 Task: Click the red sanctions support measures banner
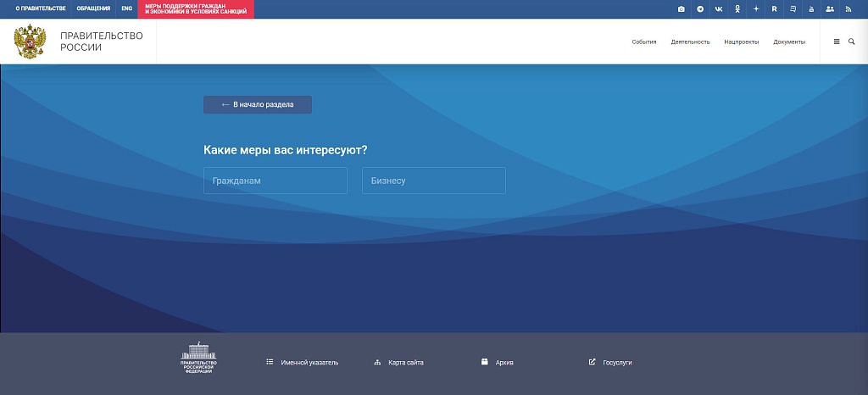click(196, 9)
